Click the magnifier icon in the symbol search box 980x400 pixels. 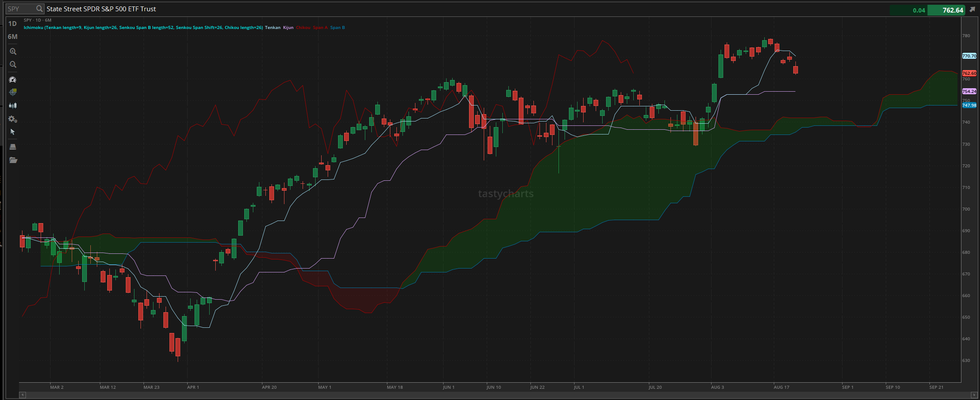(x=39, y=9)
